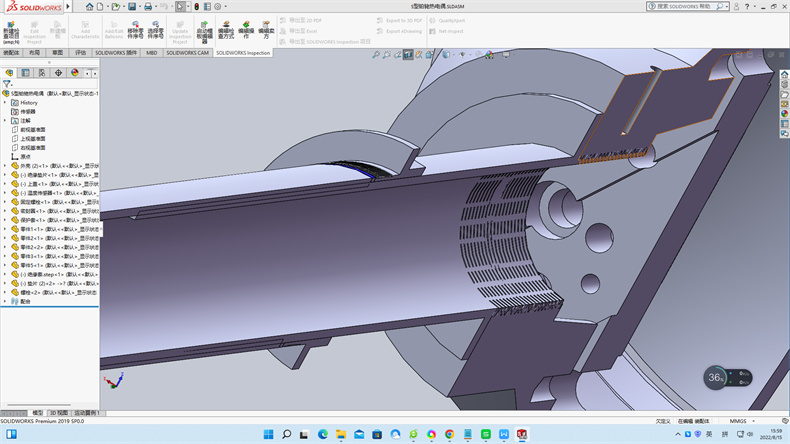Expand the History node in feature tree
Image resolution: width=790 pixels, height=444 pixels.
pos(5,102)
